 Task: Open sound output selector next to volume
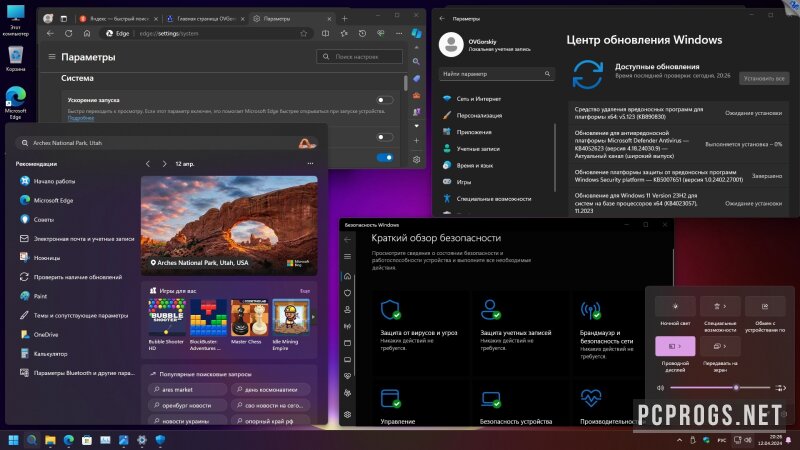coord(780,388)
